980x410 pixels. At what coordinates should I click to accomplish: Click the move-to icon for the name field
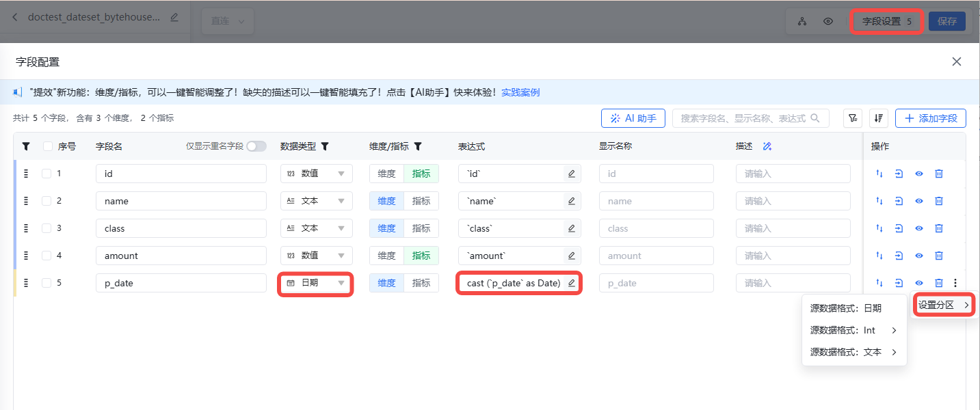(x=899, y=201)
